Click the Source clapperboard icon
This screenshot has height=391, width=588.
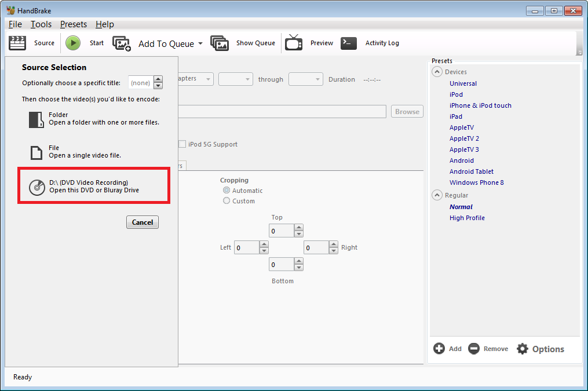point(17,43)
